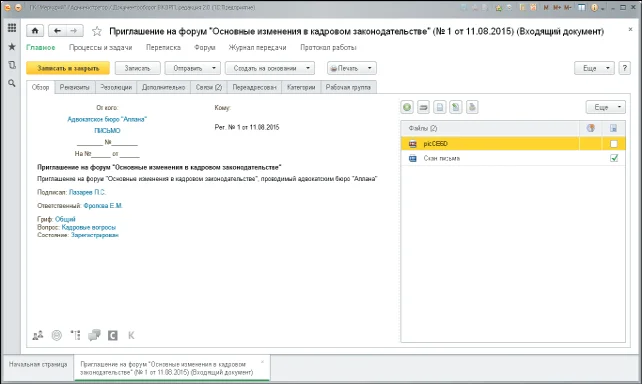
Task: Click the question mark help button
Action: click(624, 68)
